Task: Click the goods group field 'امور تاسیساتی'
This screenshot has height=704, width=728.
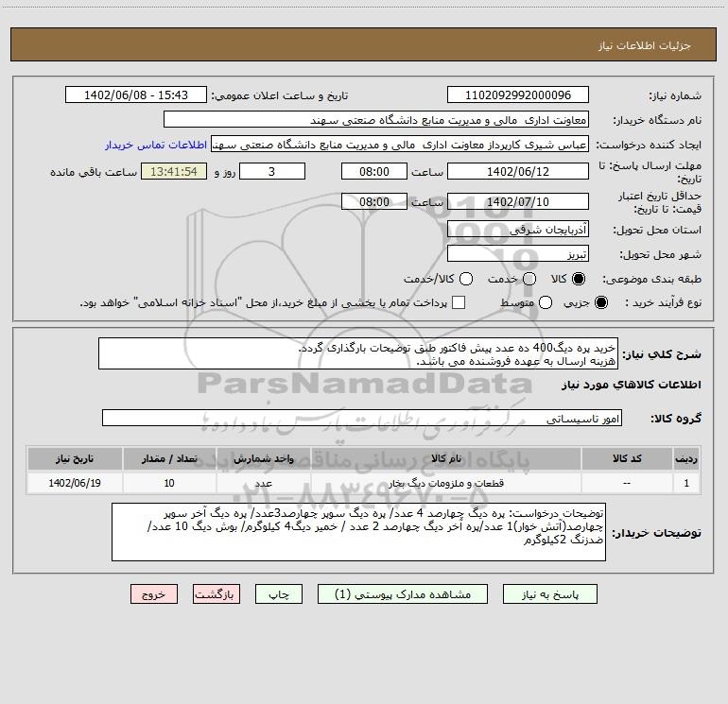Action: click(x=362, y=418)
